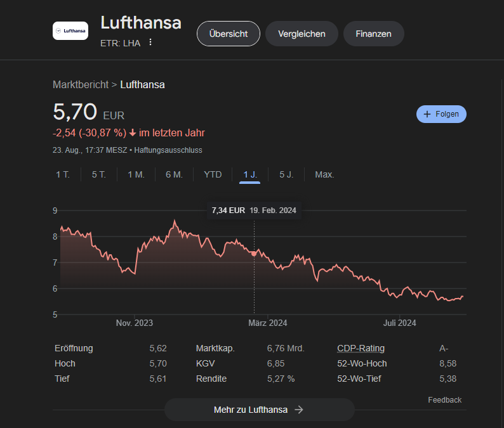Click the 7,34 EUR chart tooltip

click(x=254, y=211)
